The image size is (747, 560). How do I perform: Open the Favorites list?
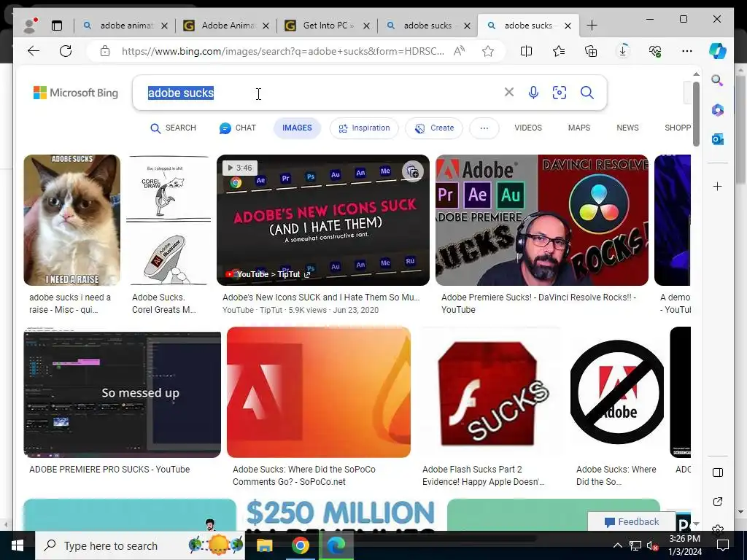(x=558, y=51)
